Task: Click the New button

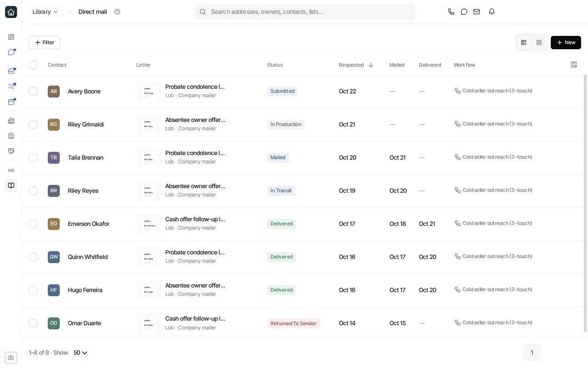Action: point(566,42)
